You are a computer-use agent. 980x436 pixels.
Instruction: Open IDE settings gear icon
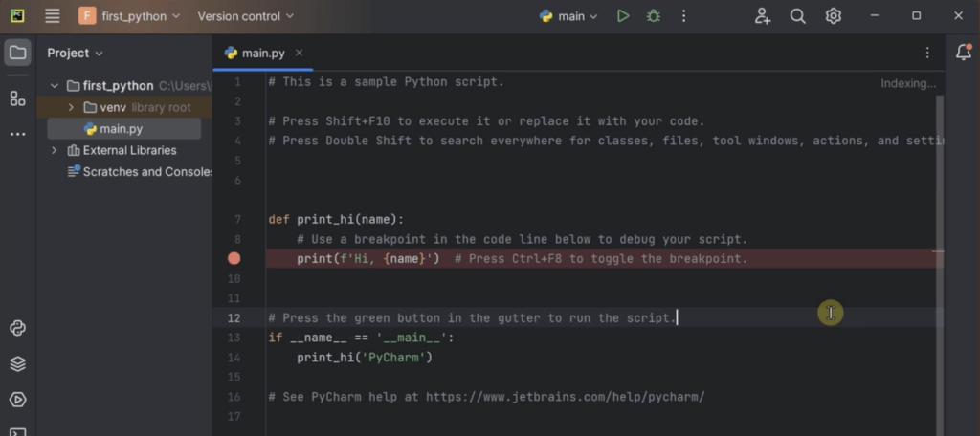pyautogui.click(x=834, y=16)
